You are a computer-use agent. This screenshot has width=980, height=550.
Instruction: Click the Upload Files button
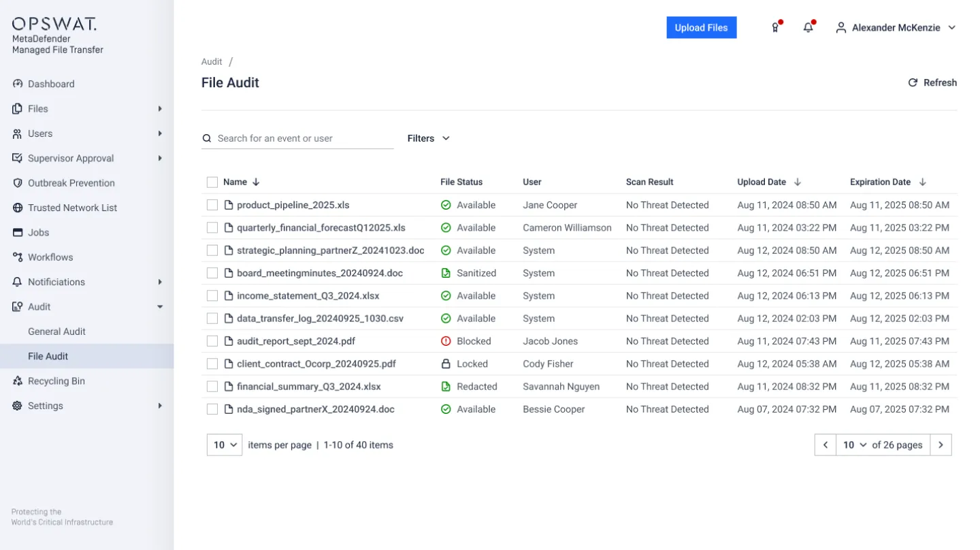(x=701, y=28)
